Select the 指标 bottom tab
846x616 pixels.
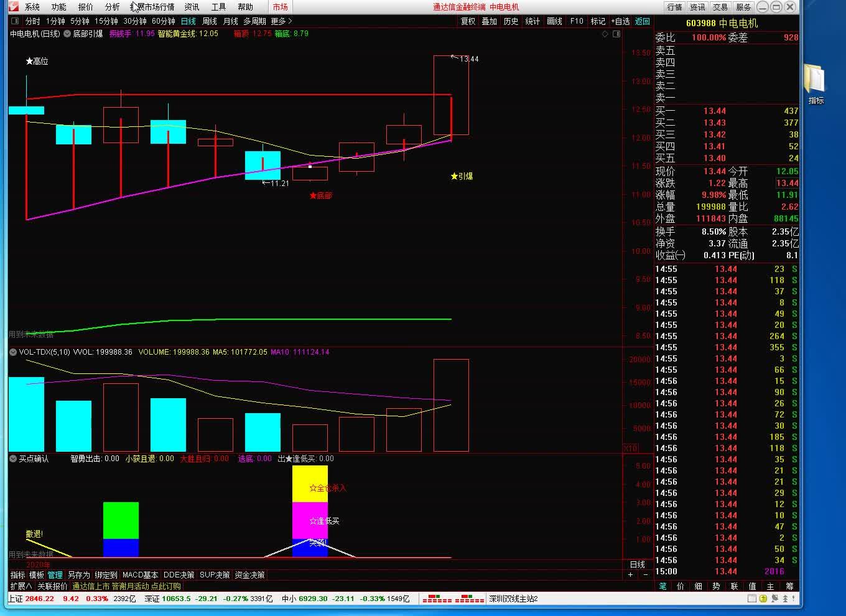click(x=18, y=575)
